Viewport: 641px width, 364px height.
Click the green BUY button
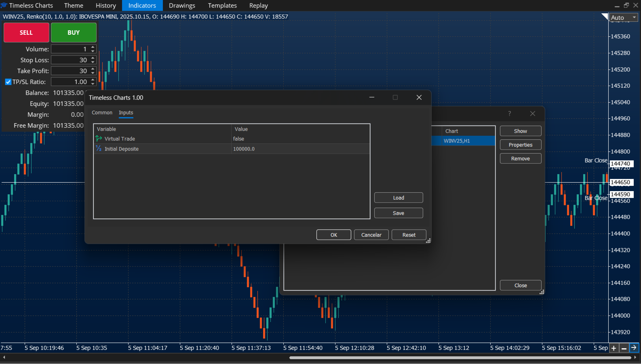(74, 32)
